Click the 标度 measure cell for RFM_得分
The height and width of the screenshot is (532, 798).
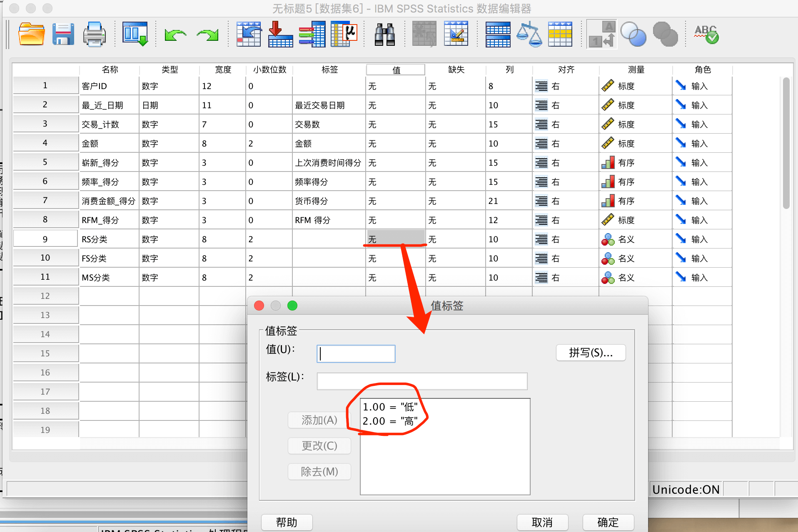point(636,220)
